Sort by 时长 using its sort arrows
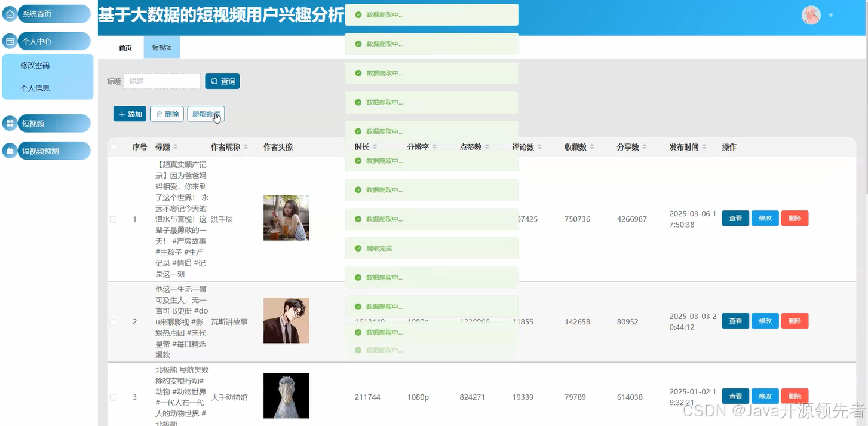The height and width of the screenshot is (426, 868). [x=375, y=147]
